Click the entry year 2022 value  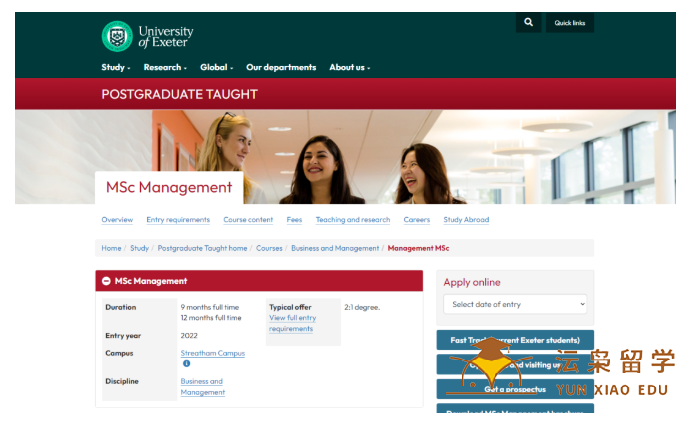(x=189, y=335)
